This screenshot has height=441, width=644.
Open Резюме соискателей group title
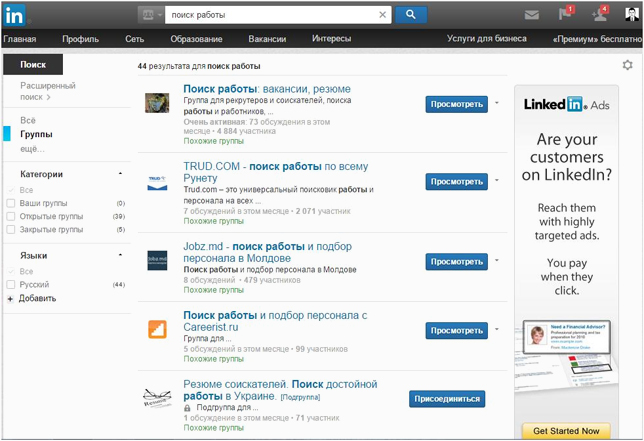(x=280, y=390)
